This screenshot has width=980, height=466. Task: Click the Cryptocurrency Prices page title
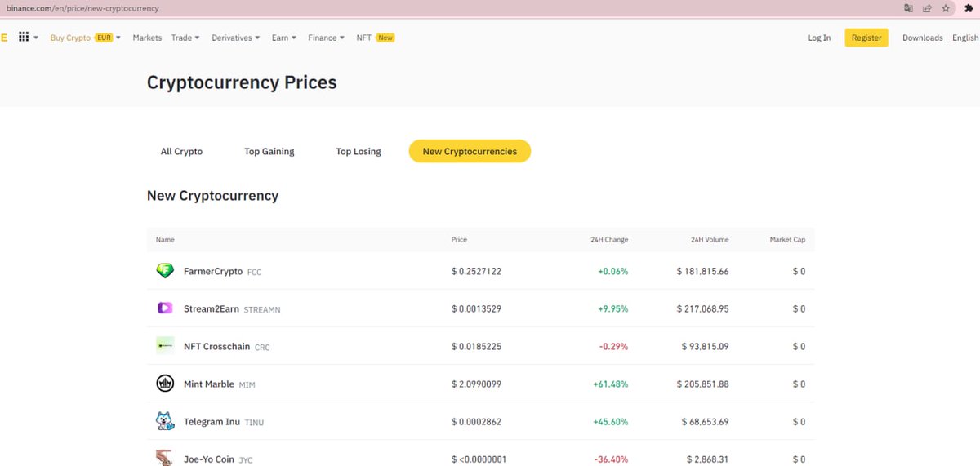(242, 82)
